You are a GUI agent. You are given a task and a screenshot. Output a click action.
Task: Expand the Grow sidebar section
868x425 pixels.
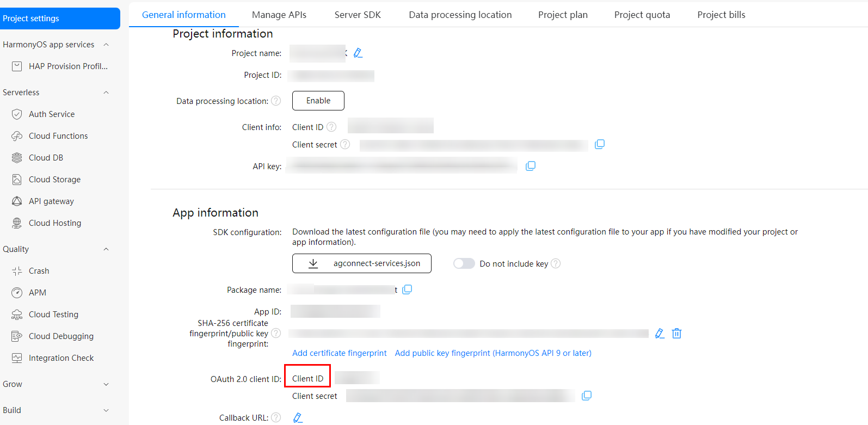[106, 384]
